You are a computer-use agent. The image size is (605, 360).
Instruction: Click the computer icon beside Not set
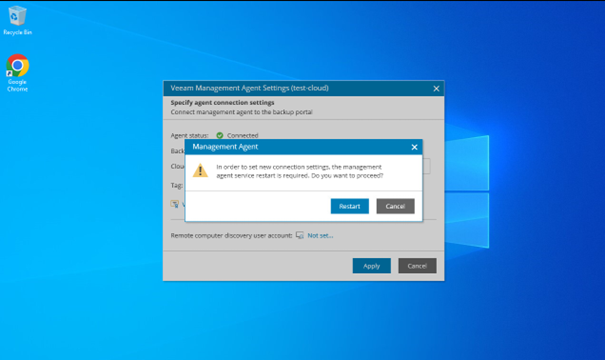pos(299,235)
